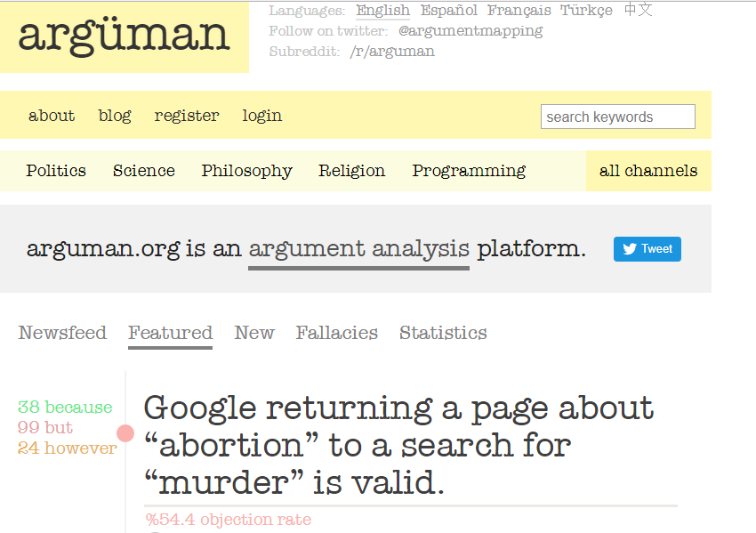
Task: Switch to the Fallacies tab
Action: [336, 333]
